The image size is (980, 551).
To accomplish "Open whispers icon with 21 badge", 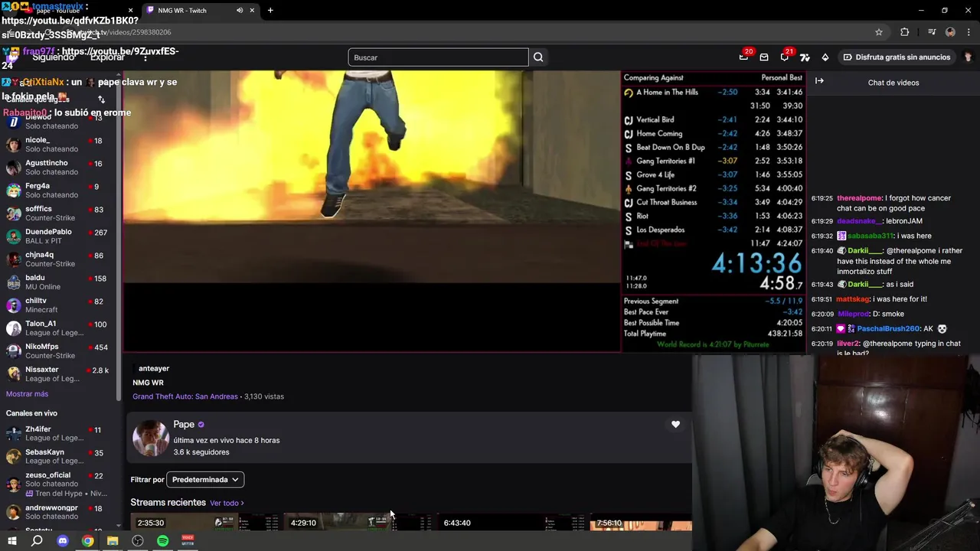I will (x=784, y=57).
